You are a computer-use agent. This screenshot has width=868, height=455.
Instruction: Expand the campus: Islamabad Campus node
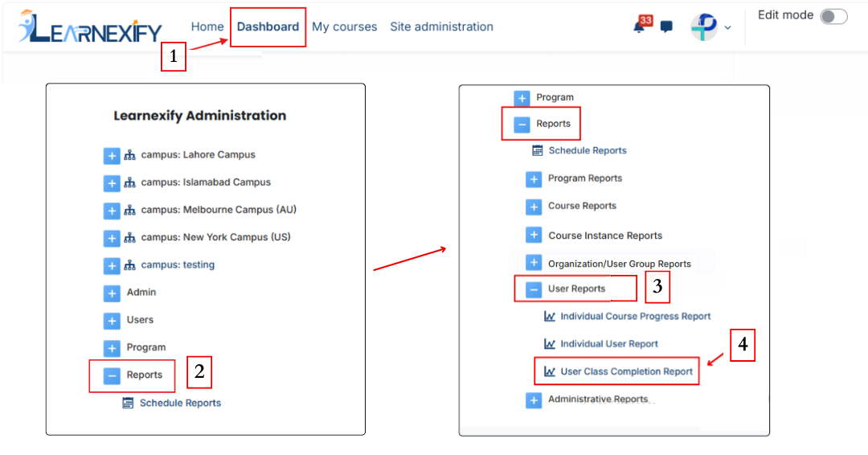coord(112,183)
